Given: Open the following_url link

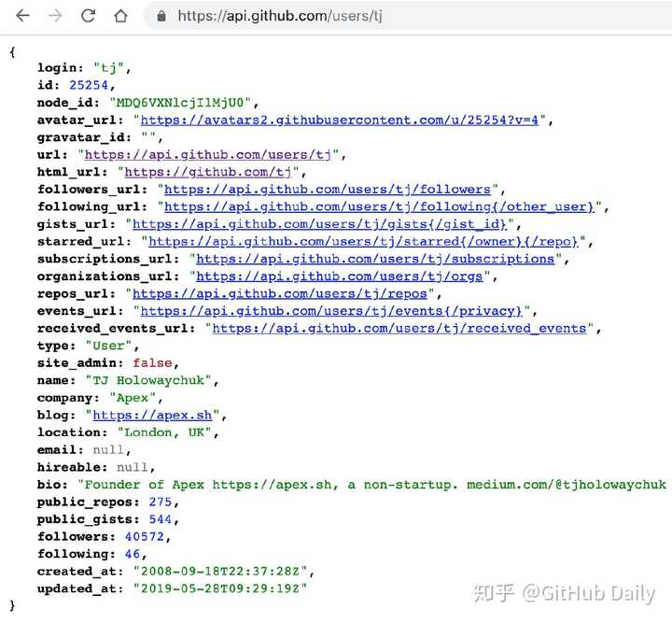Looking at the screenshot, I should pyautogui.click(x=379, y=207).
